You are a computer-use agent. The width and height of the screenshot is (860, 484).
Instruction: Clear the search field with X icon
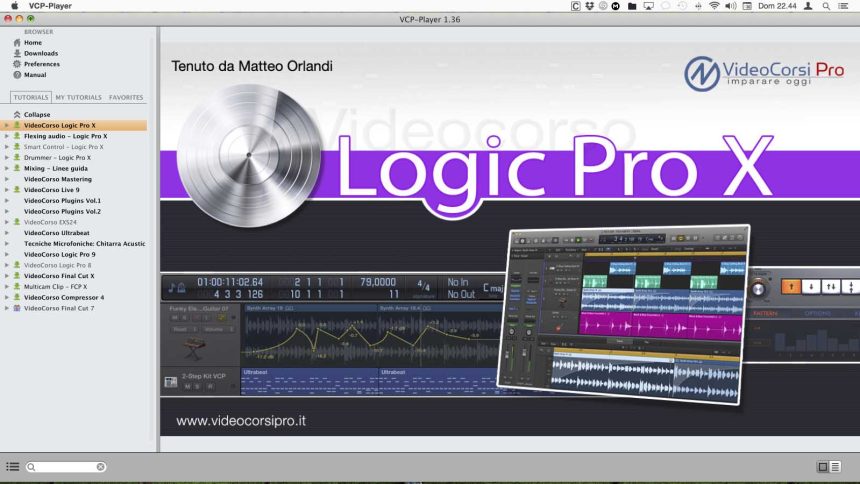coord(100,467)
